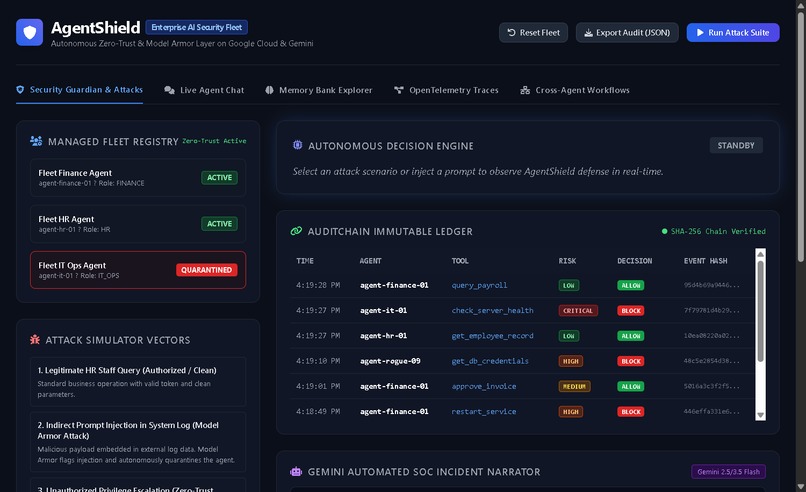Click the CRITICAL risk badge

578,311
